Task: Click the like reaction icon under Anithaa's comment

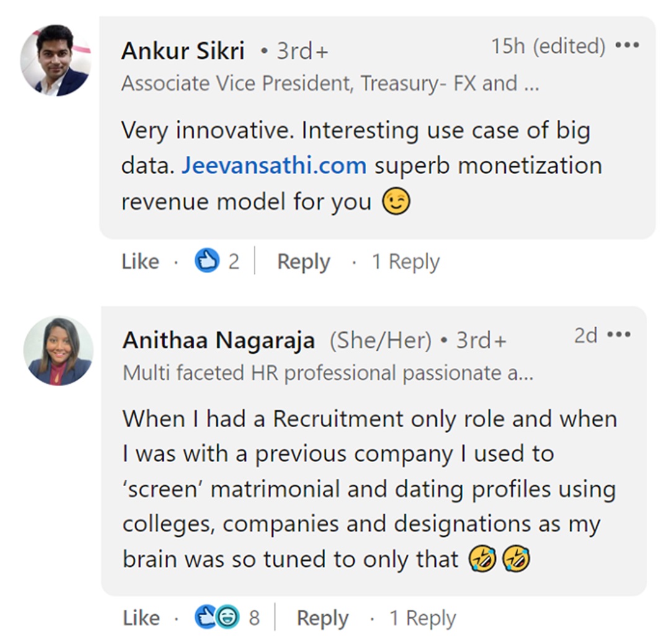Action: click(205, 617)
